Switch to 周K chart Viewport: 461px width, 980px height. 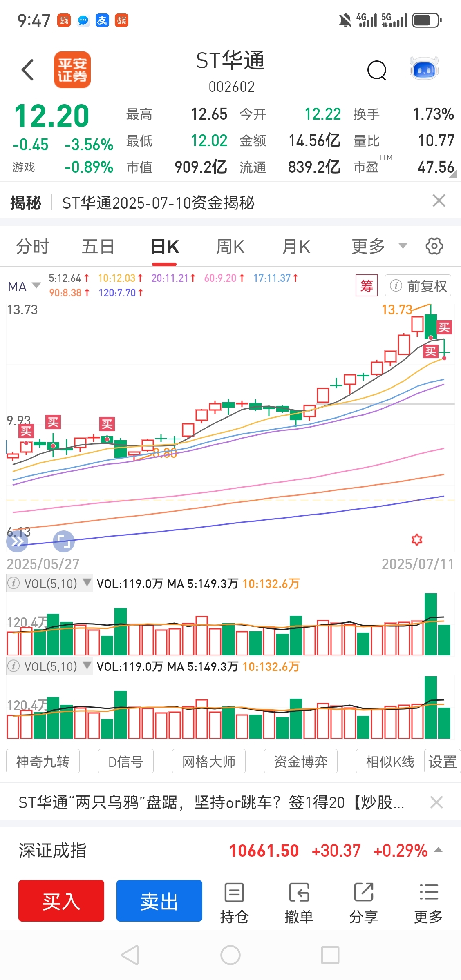click(x=230, y=247)
